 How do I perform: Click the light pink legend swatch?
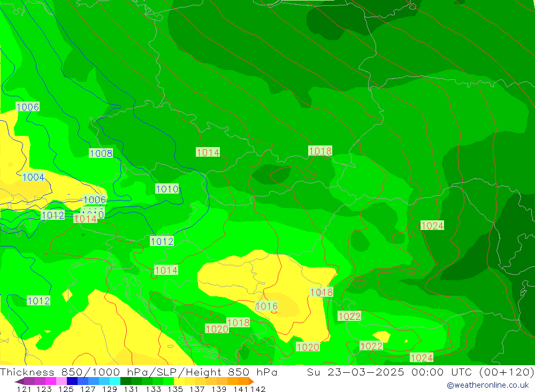62,381
